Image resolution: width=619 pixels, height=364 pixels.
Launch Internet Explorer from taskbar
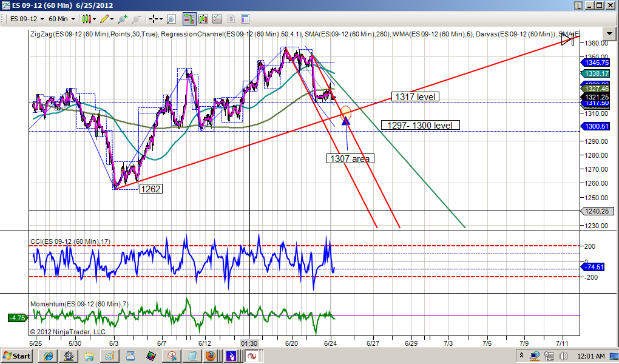[x=48, y=356]
